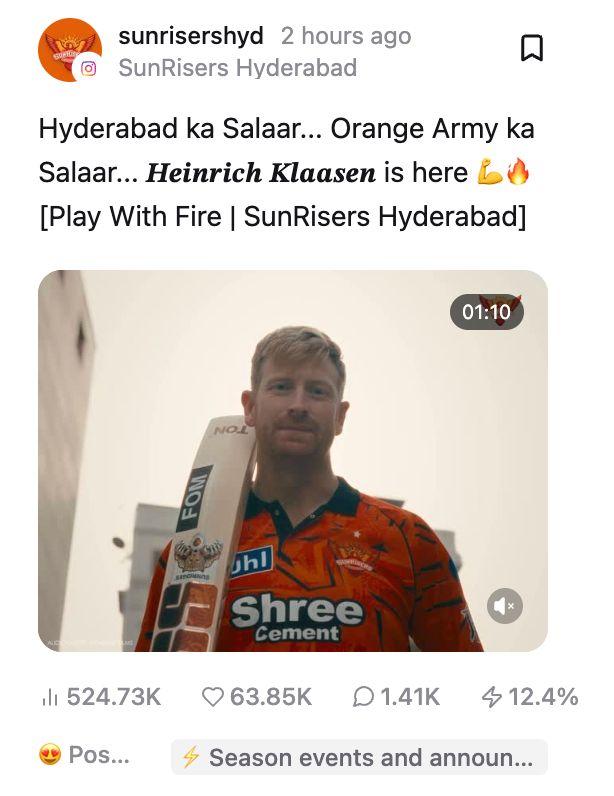
Task: Click the truncated "Pos..." sentiment label
Action: 99,756
